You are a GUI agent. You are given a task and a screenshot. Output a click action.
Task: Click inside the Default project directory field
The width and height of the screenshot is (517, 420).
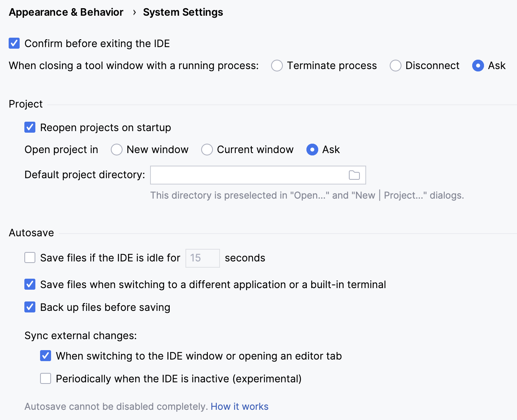[x=251, y=175]
